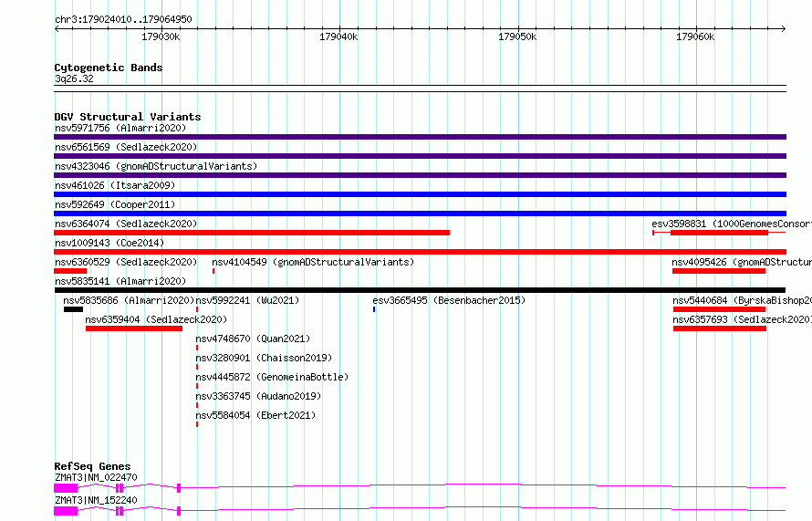Open nsv5971756 (Almarri2020) variant label

pos(120,128)
